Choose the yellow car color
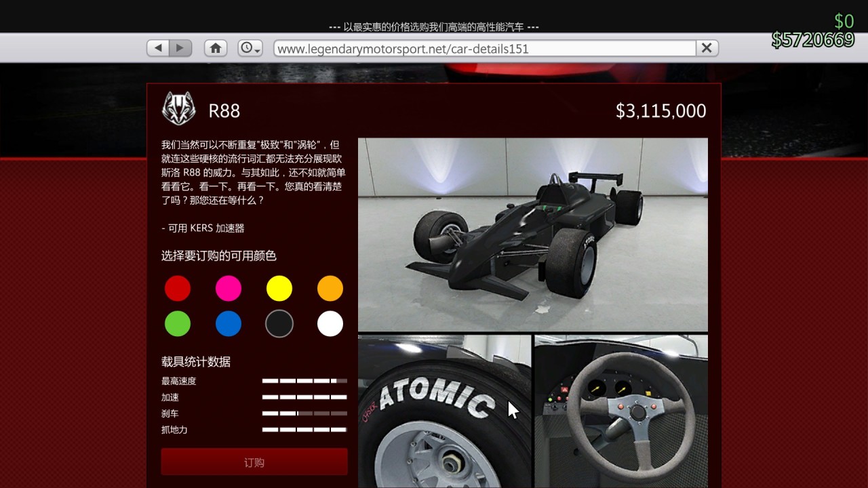Image resolution: width=868 pixels, height=488 pixels. pyautogui.click(x=279, y=289)
